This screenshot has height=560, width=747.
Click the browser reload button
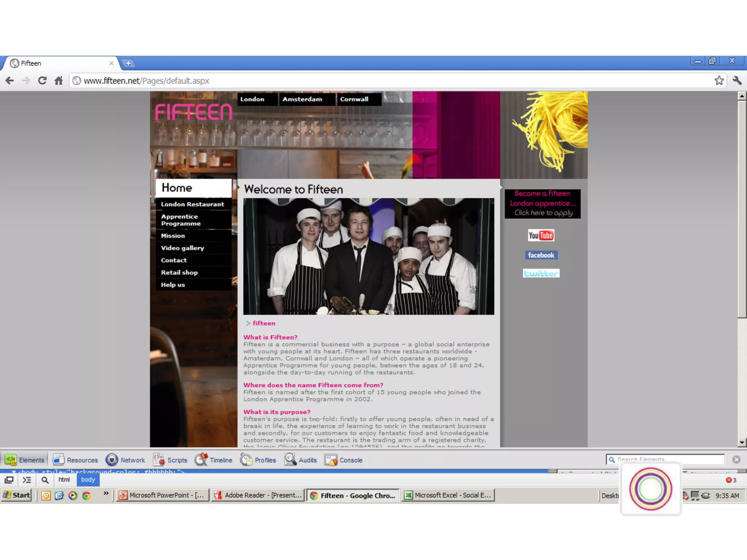click(42, 81)
